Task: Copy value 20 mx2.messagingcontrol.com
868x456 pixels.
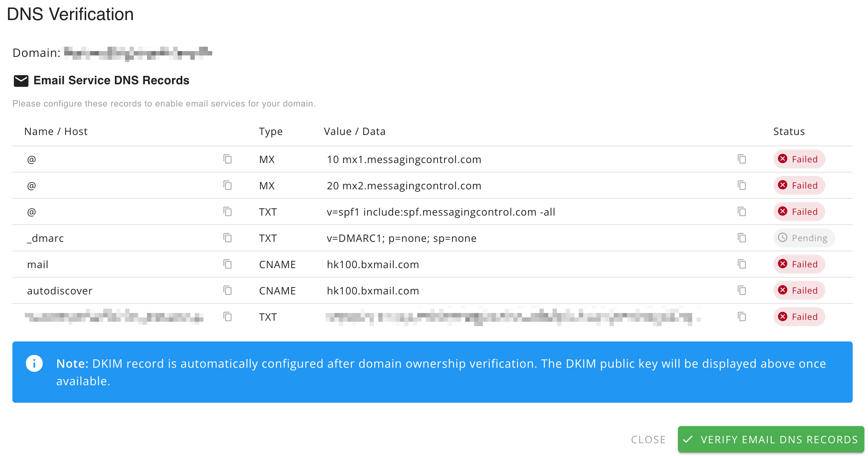Action: tap(742, 185)
